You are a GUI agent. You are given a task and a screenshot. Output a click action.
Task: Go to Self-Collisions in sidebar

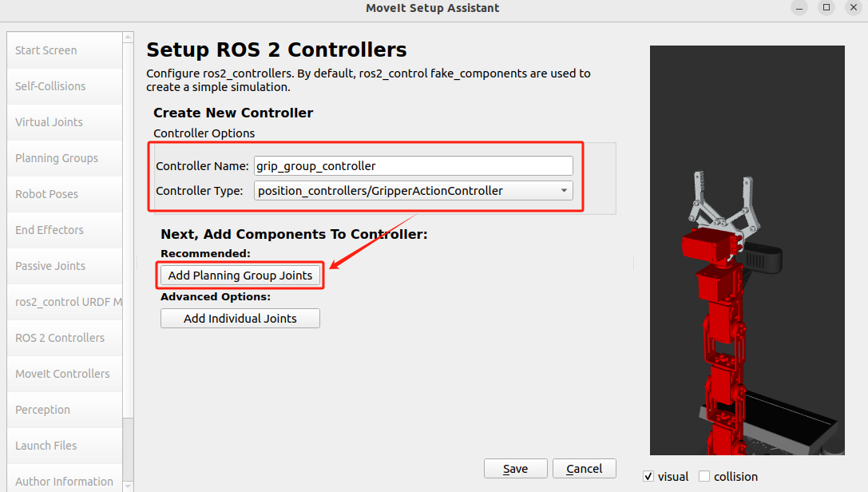tap(65, 86)
